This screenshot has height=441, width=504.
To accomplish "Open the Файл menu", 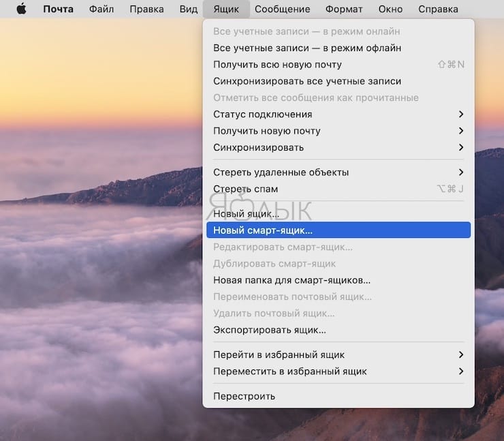I will coord(101,9).
